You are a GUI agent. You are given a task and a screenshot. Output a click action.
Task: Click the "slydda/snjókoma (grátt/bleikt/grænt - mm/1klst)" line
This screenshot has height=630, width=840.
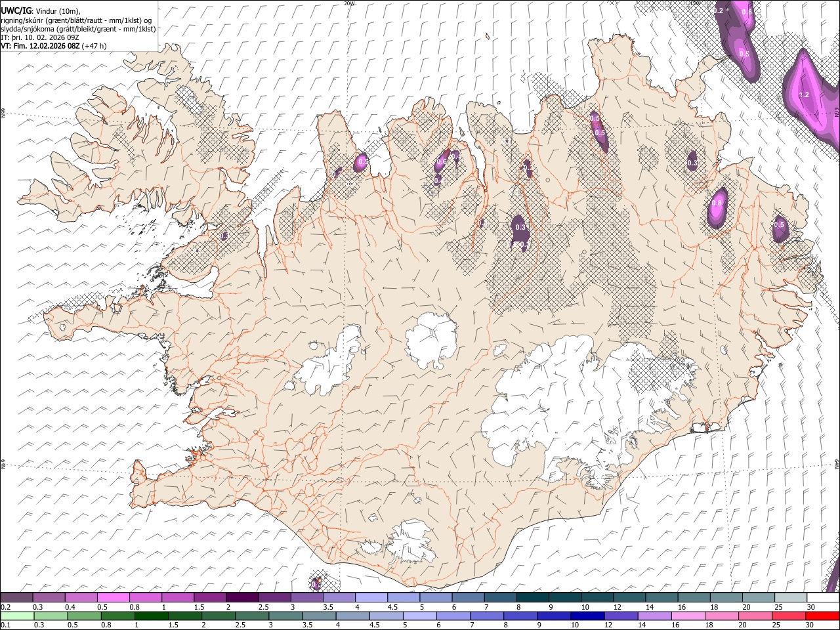(78, 29)
